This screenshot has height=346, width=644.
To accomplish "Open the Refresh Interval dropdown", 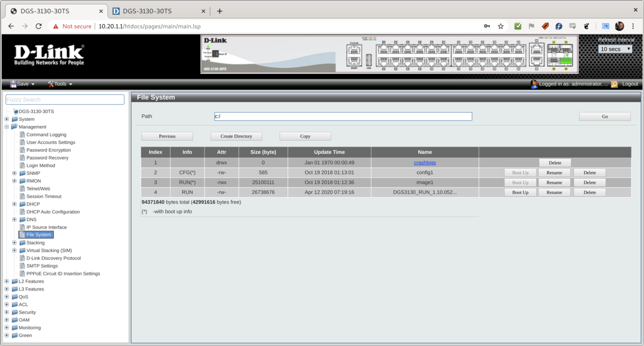I will (x=615, y=49).
